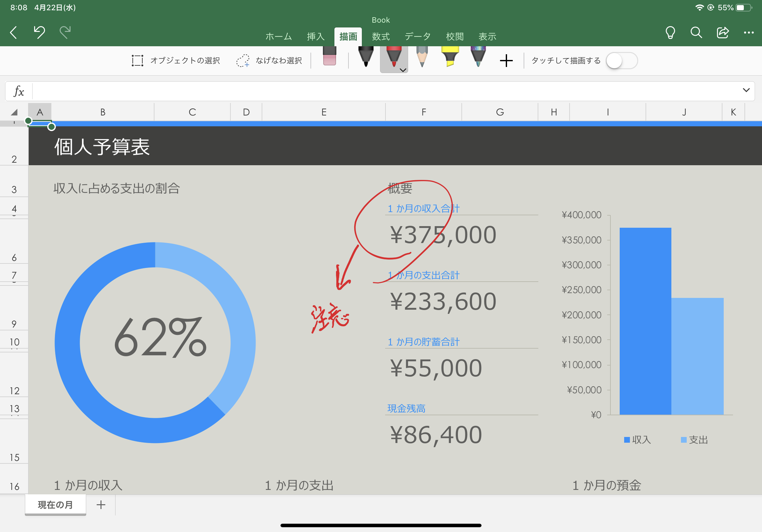Select column J header
This screenshot has width=762, height=532.
(684, 112)
